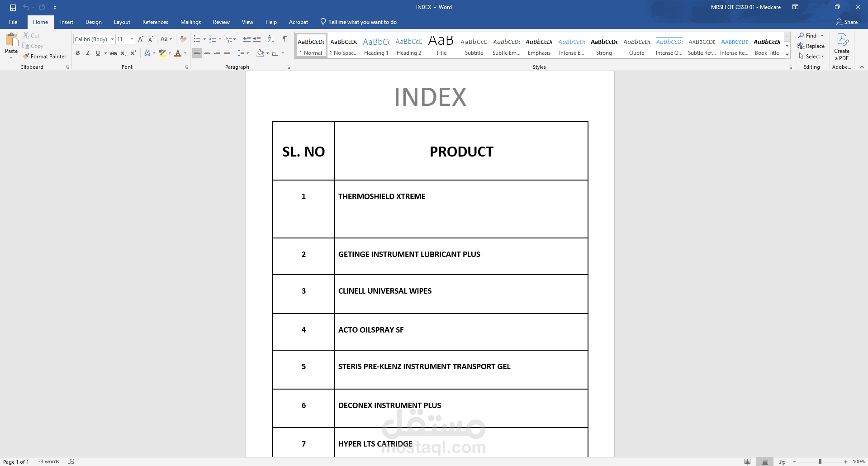Zoom out with minus icon

tap(794, 462)
